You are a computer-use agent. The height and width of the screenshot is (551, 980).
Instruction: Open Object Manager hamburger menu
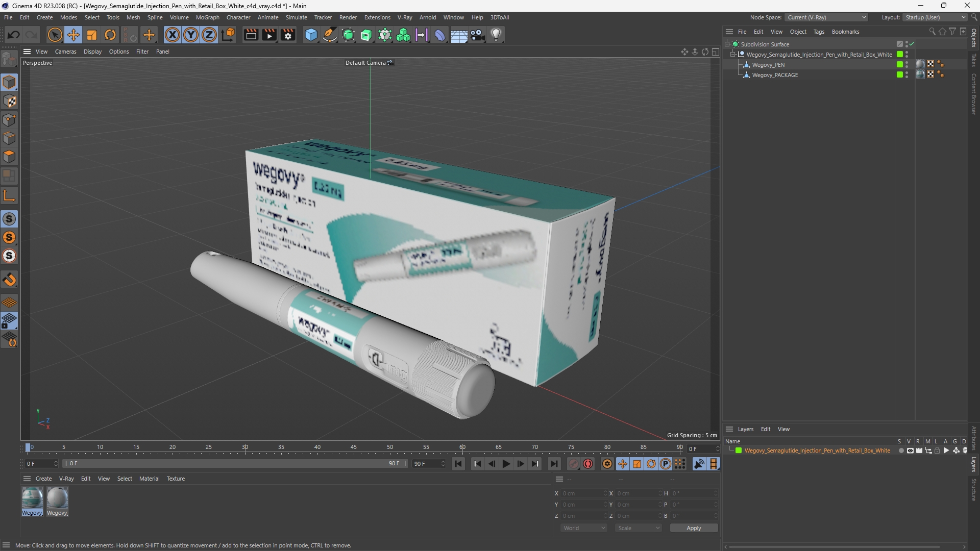(x=729, y=32)
